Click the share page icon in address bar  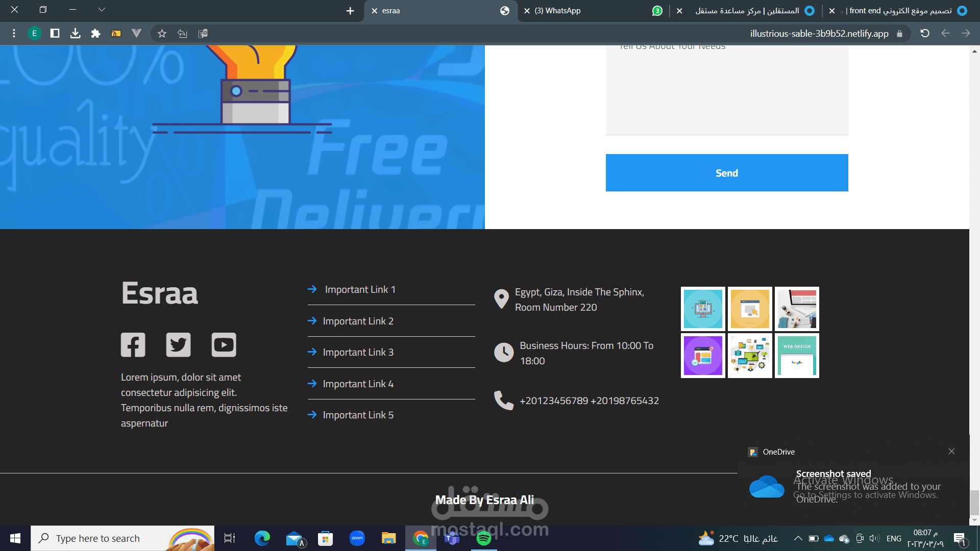(x=182, y=34)
